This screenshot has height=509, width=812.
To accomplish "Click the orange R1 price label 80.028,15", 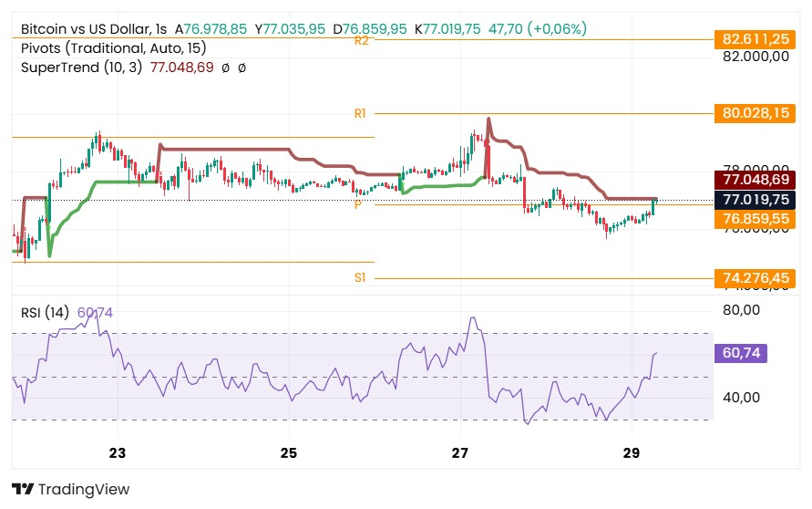I will [755, 113].
